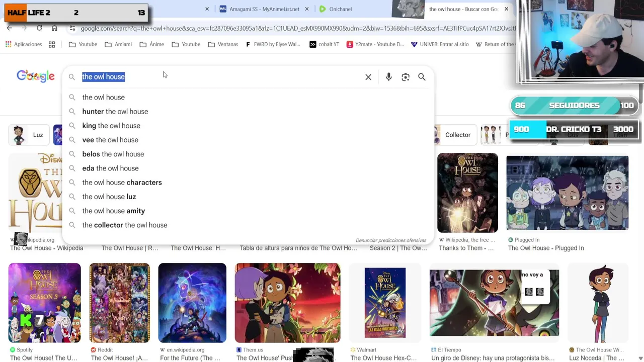The width and height of the screenshot is (644, 362).
Task: Open the Youtube bookmarks folder next to Amiami
Action: pyautogui.click(x=83, y=44)
